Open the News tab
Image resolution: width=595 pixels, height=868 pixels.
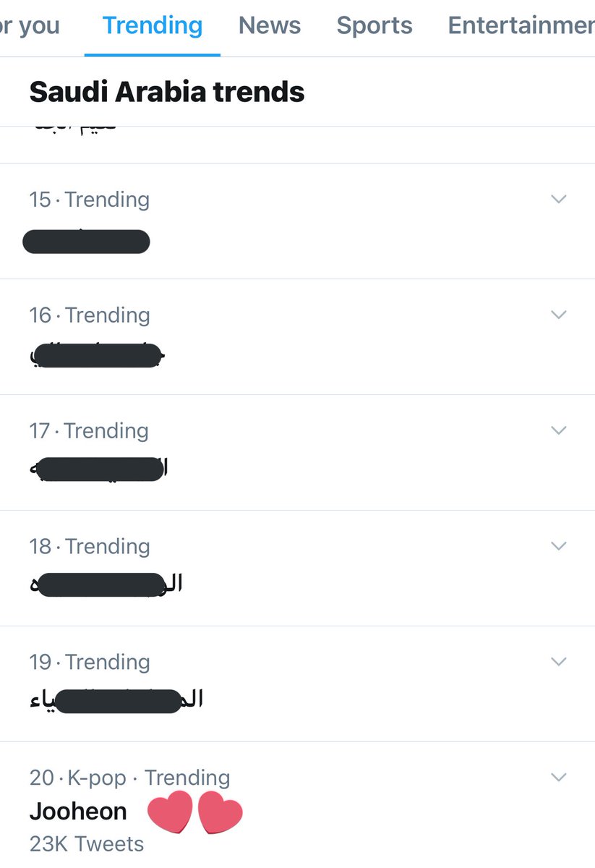(x=270, y=26)
